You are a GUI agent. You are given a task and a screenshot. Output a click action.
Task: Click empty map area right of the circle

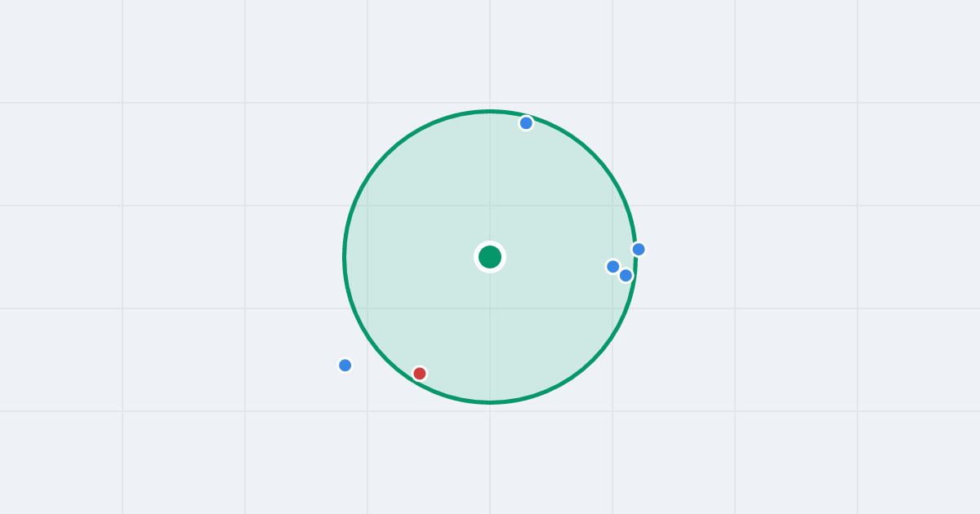click(776, 257)
